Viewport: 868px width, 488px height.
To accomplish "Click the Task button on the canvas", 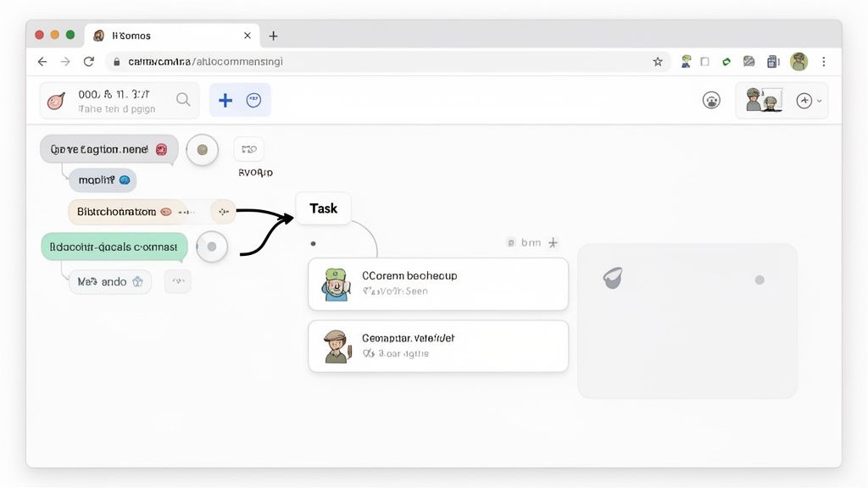I will tap(322, 208).
